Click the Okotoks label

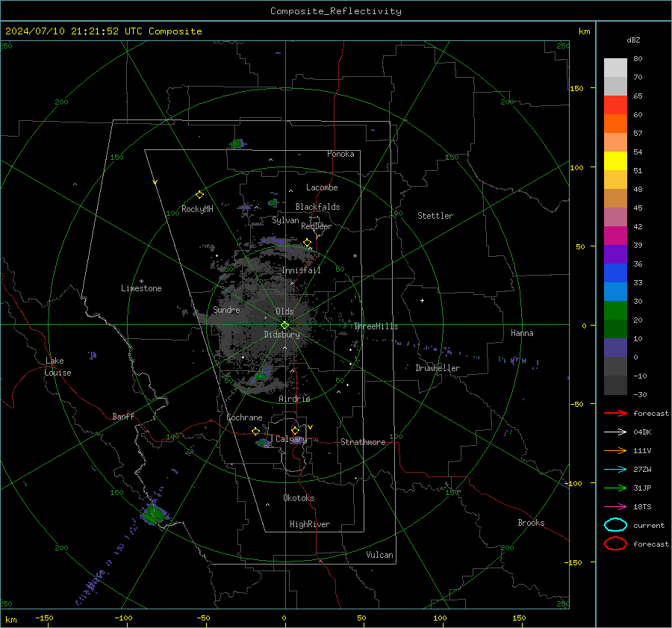pyautogui.click(x=299, y=498)
